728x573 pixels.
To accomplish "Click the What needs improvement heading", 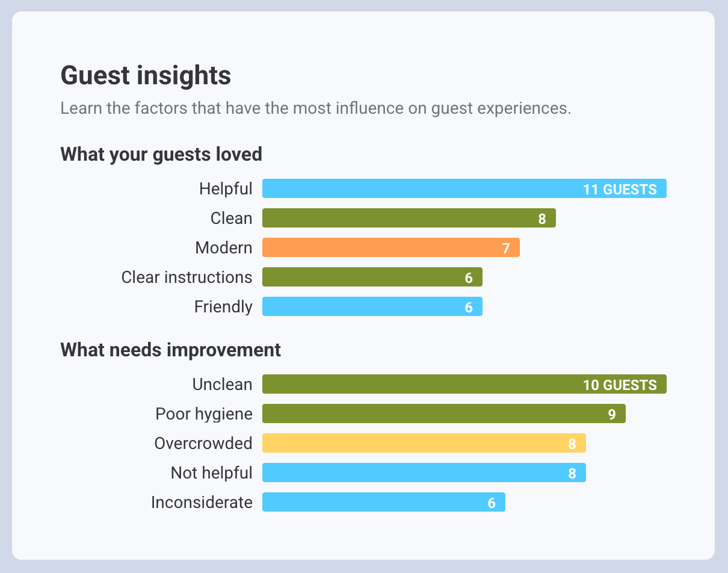I will click(x=170, y=350).
